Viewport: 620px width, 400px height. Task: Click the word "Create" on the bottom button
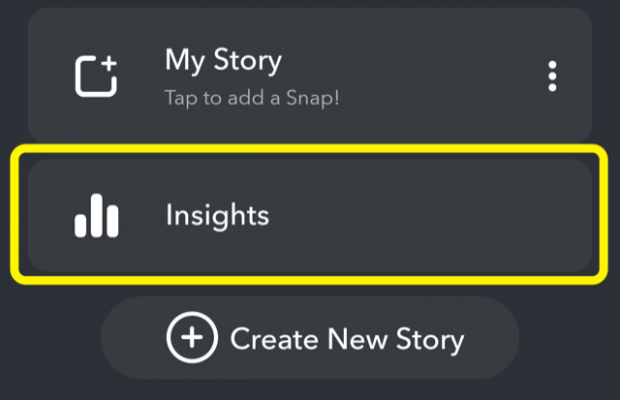274,339
